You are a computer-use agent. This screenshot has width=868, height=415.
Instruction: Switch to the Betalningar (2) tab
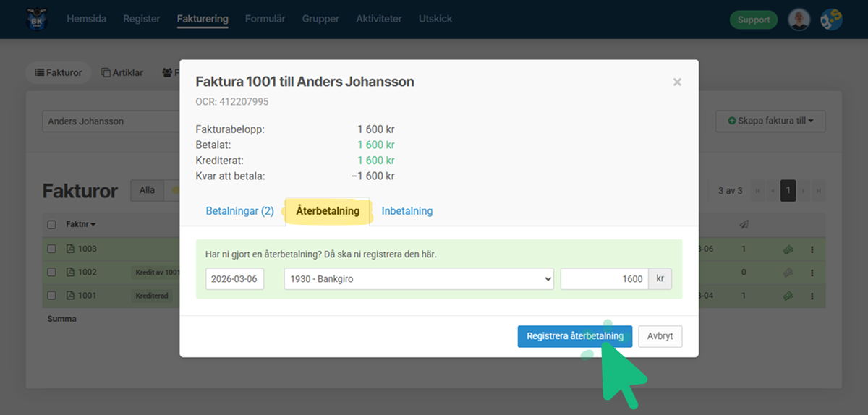(239, 211)
